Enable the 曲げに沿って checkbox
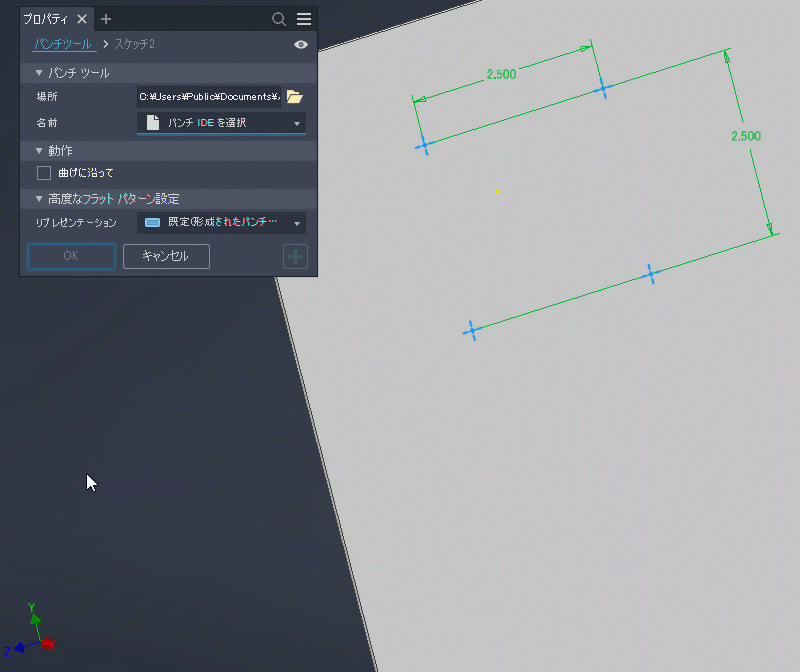The width and height of the screenshot is (800, 672). point(44,173)
